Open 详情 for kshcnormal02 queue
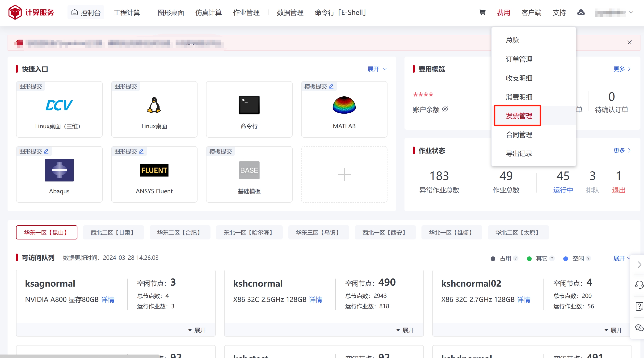The image size is (644, 358). coord(523,299)
